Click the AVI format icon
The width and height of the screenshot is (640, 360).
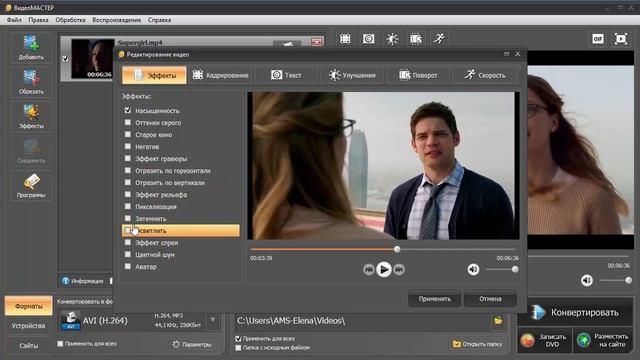[71, 320]
